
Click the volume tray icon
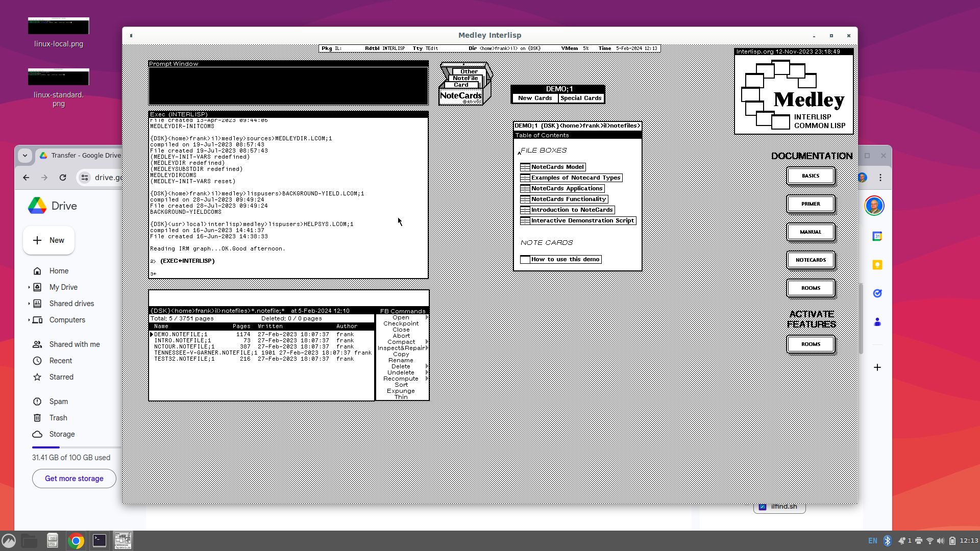[941, 541]
